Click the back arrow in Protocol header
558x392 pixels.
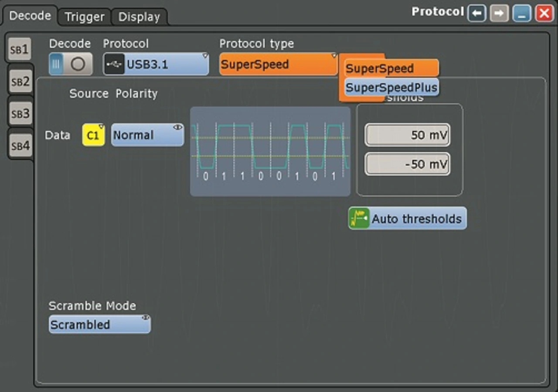pyautogui.click(x=477, y=13)
